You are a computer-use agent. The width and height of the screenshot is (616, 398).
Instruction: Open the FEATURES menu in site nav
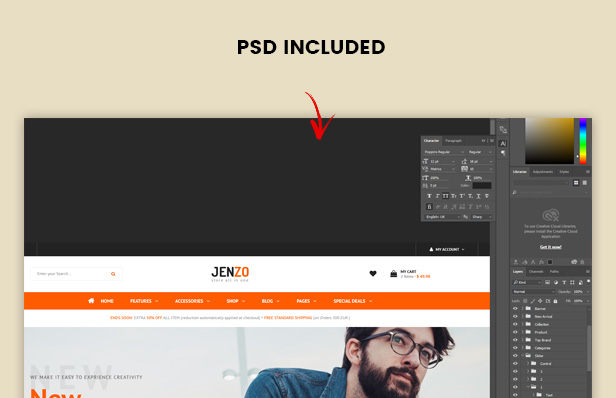click(144, 301)
